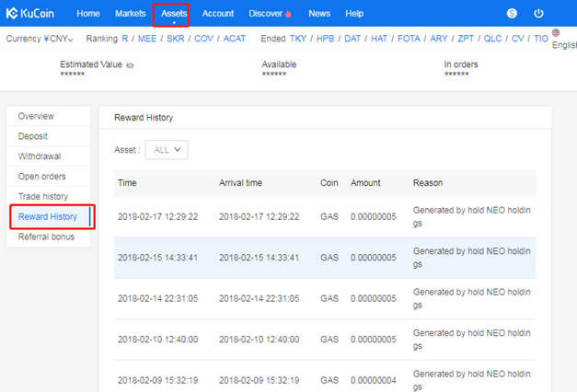Click the COV ranking link
Screen dimensions: 577x392
tap(204, 39)
